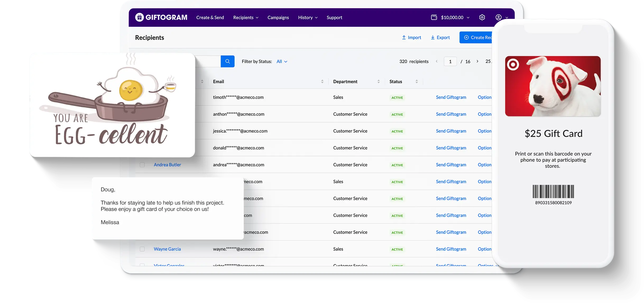Viewport: 644px width, 303px height.
Task: Click ACTIVE badge in Wayne Garcia row
Action: (397, 249)
